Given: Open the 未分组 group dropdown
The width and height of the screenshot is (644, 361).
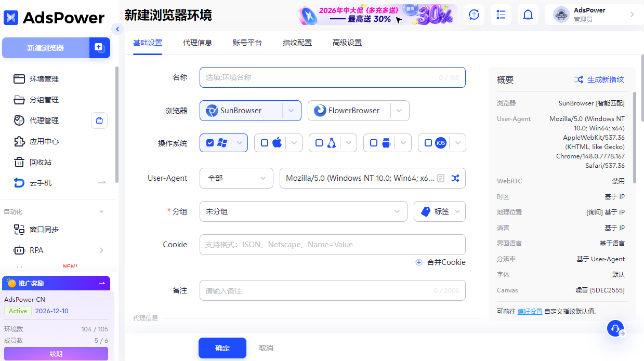Looking at the screenshot, I should point(304,211).
